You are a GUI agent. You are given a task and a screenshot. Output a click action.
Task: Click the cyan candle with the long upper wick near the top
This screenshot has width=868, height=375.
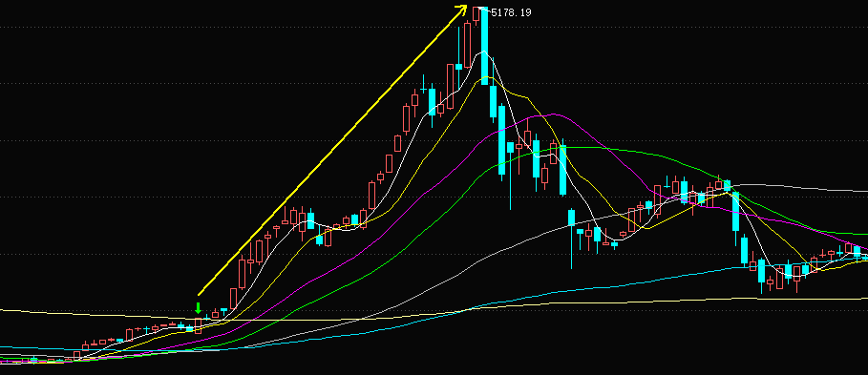point(458,58)
